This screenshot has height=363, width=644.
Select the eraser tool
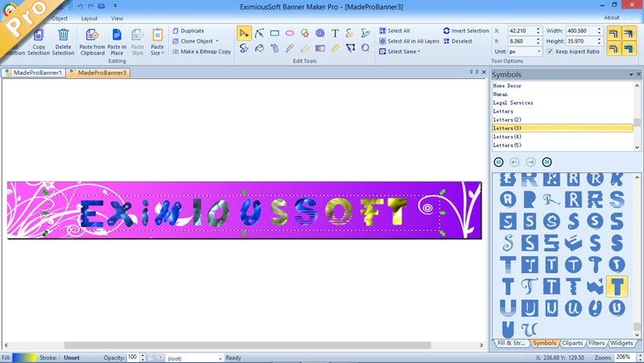305,48
